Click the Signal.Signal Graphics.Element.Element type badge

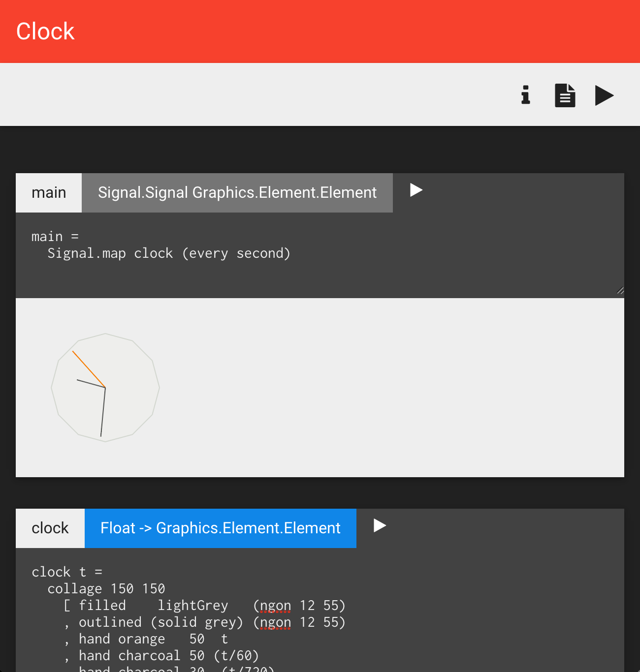pos(237,192)
